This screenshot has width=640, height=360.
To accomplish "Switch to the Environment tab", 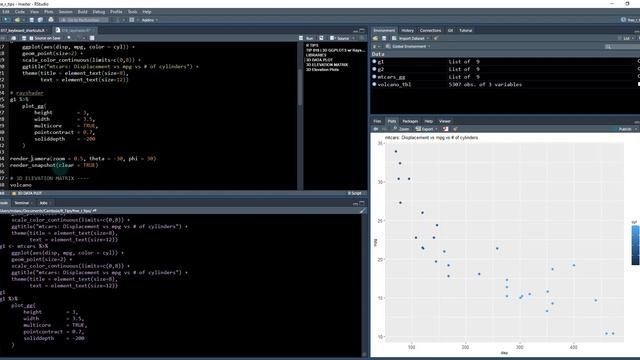I will pos(384,30).
